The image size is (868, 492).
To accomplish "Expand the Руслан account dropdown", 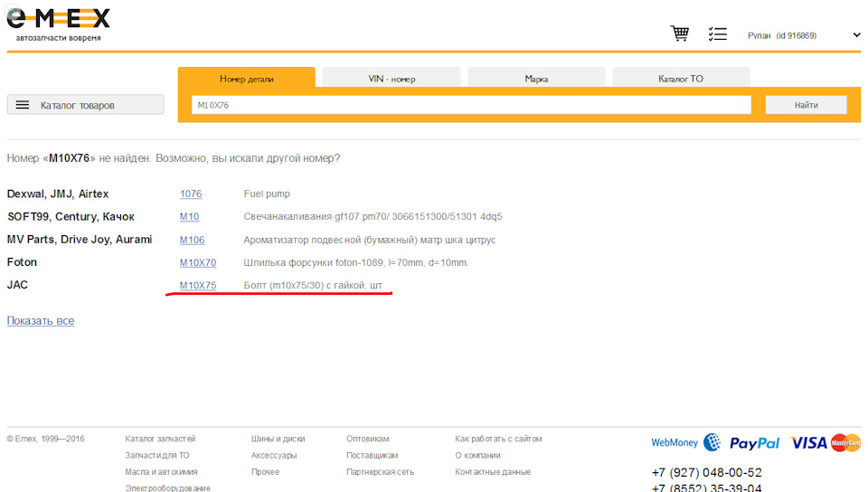I will 856,35.
